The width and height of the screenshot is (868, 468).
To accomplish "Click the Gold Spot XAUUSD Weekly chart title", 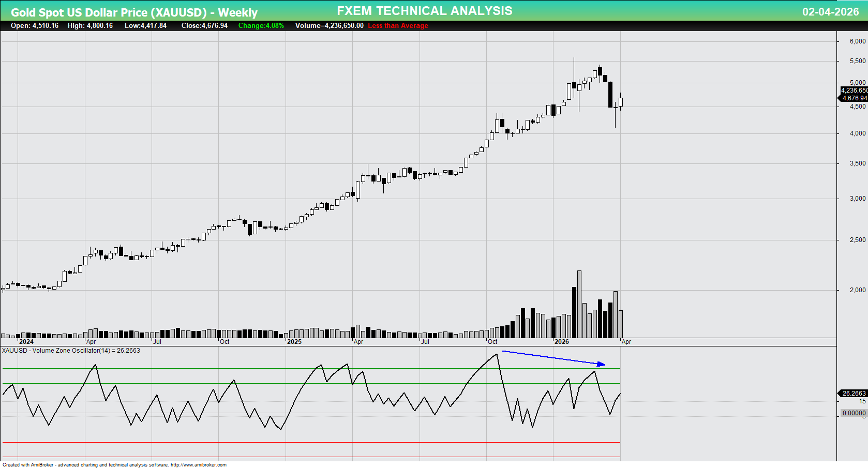I will coord(134,12).
